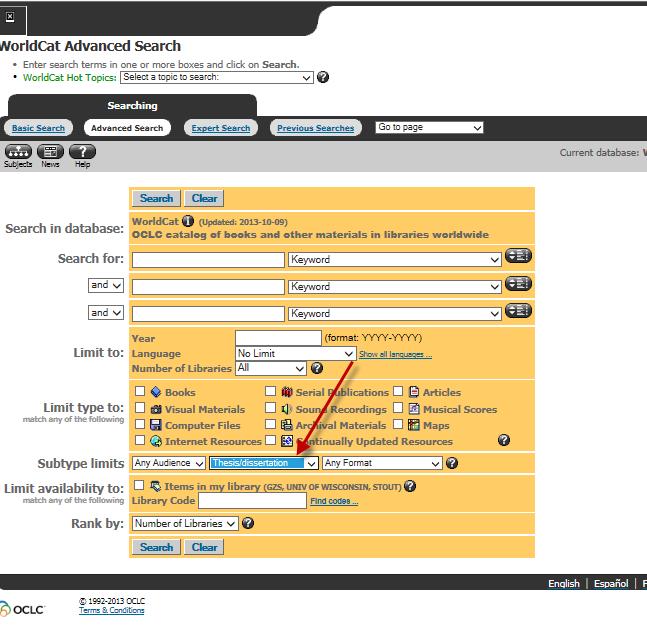
Task: Click help icon beside Hot Topics dropdown
Action: click(x=323, y=77)
